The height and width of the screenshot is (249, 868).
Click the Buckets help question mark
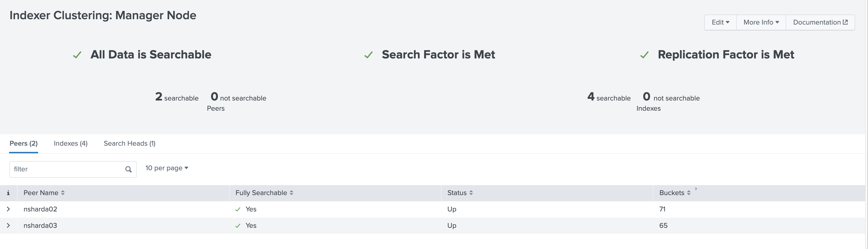[696, 189]
